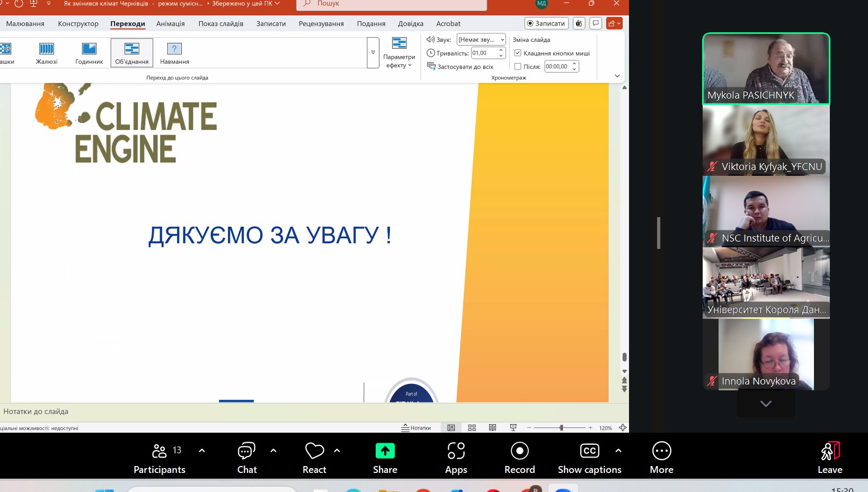This screenshot has height=492, width=868.
Task: Start Slide Show from status bar
Action: (x=513, y=428)
